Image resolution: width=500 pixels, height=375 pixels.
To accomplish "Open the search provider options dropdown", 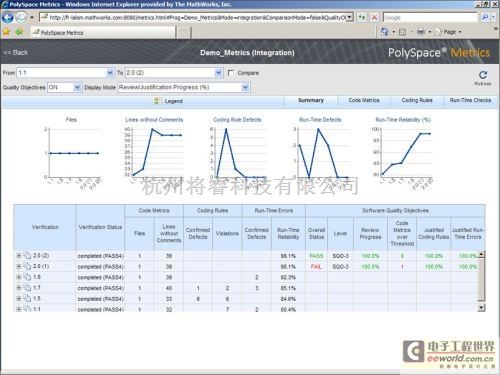I will pyautogui.click(x=494, y=17).
